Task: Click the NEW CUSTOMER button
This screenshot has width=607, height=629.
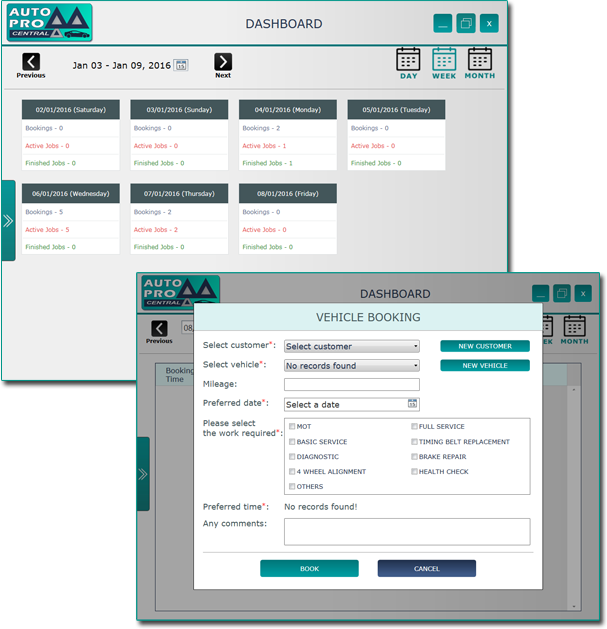Action: click(485, 346)
